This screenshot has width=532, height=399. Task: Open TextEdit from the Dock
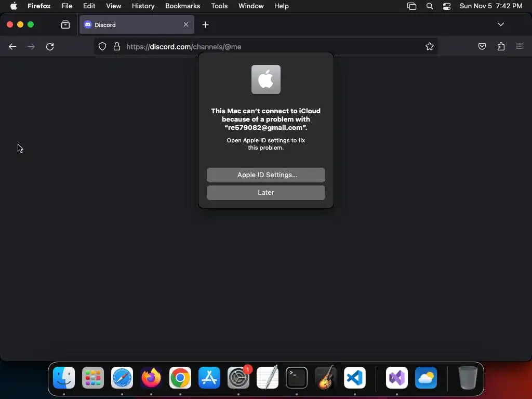(268, 378)
